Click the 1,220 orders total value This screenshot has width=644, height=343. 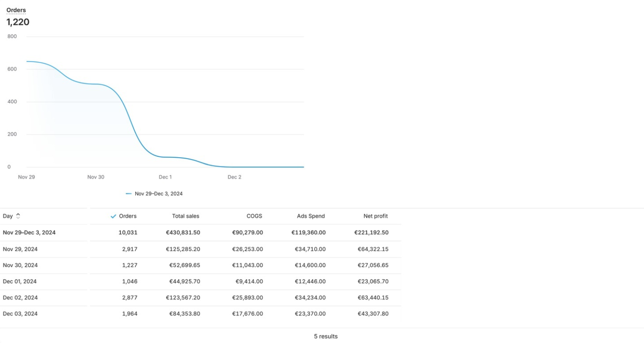(18, 22)
